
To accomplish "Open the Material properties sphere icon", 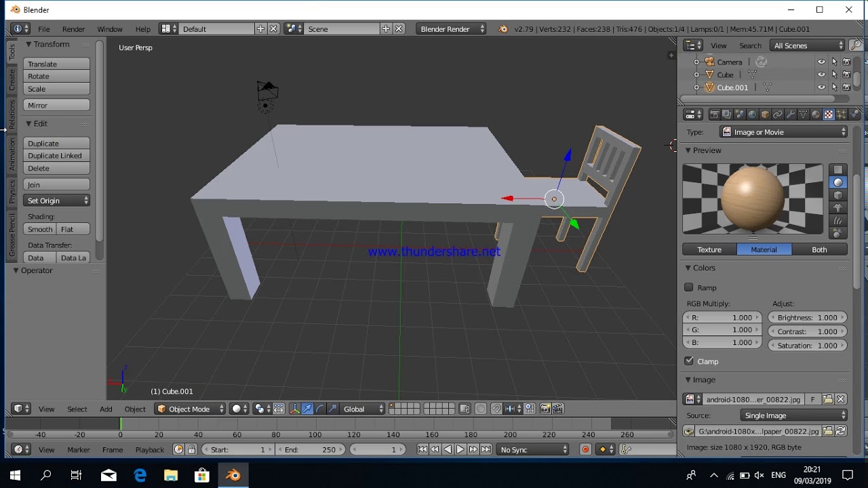I will coord(816,115).
